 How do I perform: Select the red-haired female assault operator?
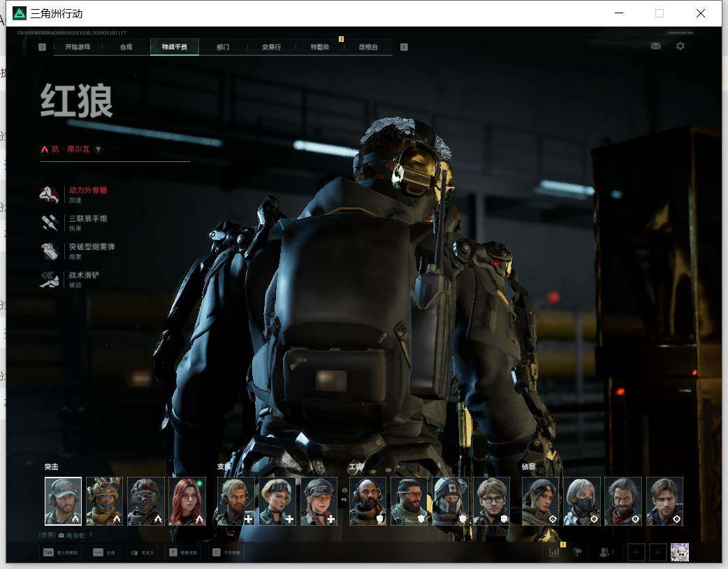coord(187,501)
